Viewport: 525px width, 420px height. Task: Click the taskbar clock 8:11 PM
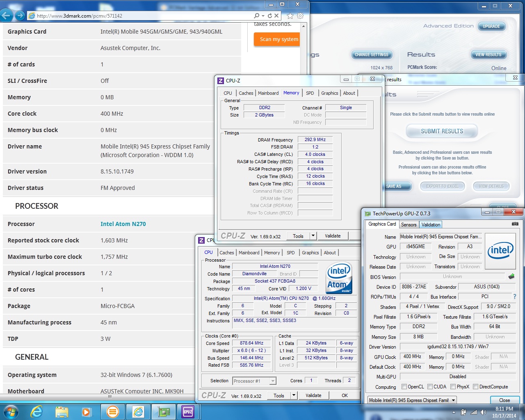click(504, 409)
